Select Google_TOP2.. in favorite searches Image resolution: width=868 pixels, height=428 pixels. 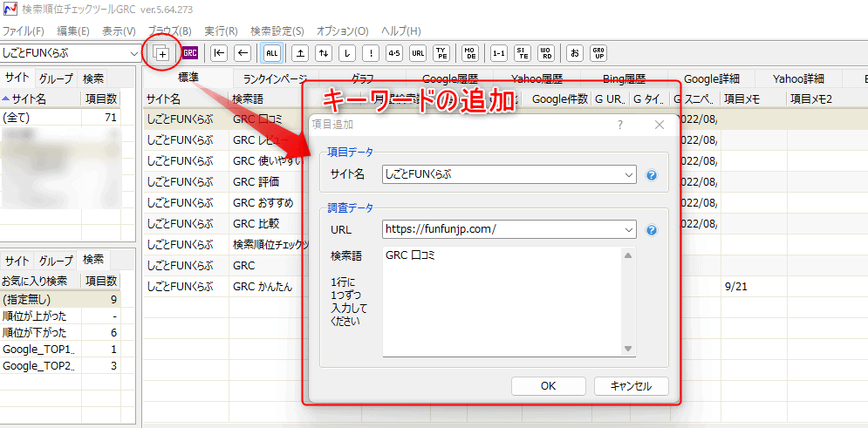tap(60, 366)
